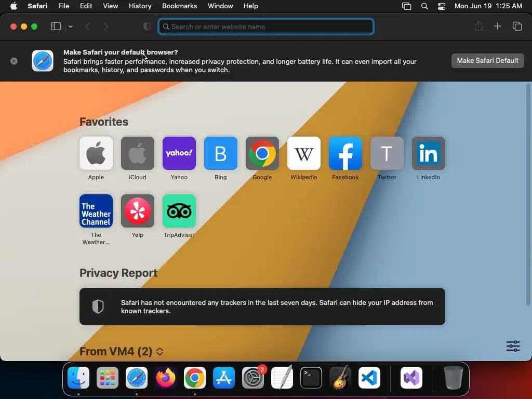Click the date and time in menu bar
The height and width of the screenshot is (399, 532).
tap(488, 6)
